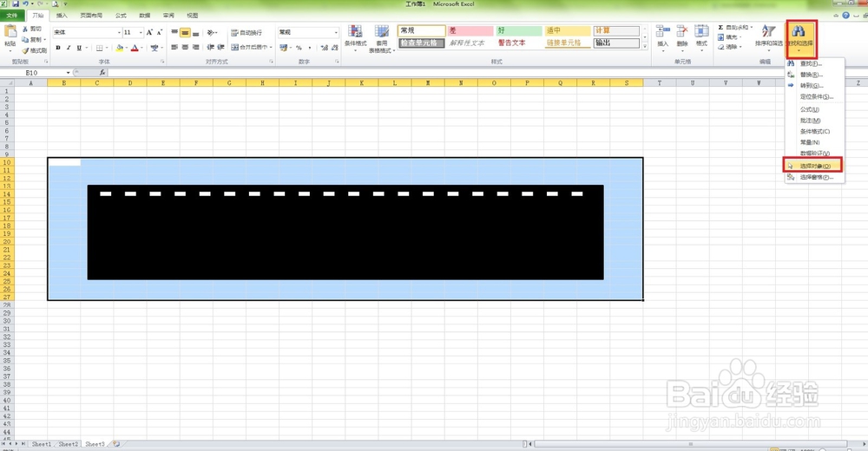Toggle Italic formatting
868x451 pixels.
(69, 49)
